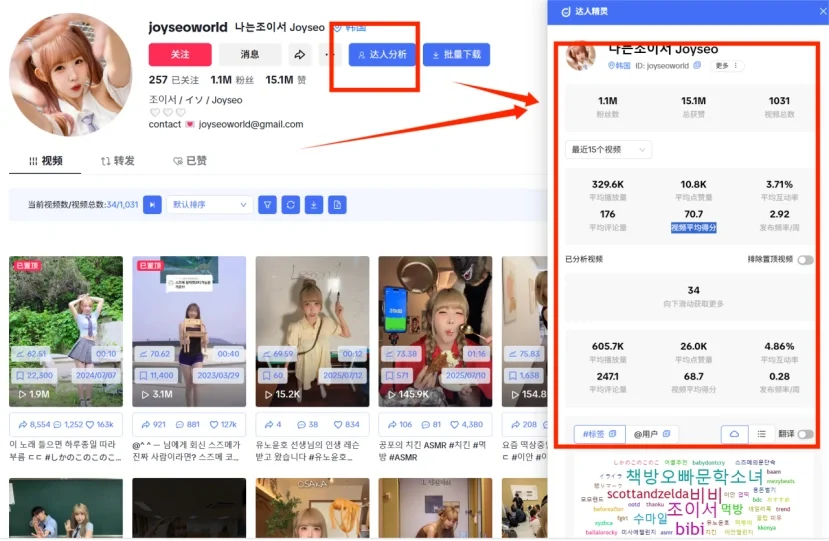Click the heart icon showing 127k

click(214, 424)
